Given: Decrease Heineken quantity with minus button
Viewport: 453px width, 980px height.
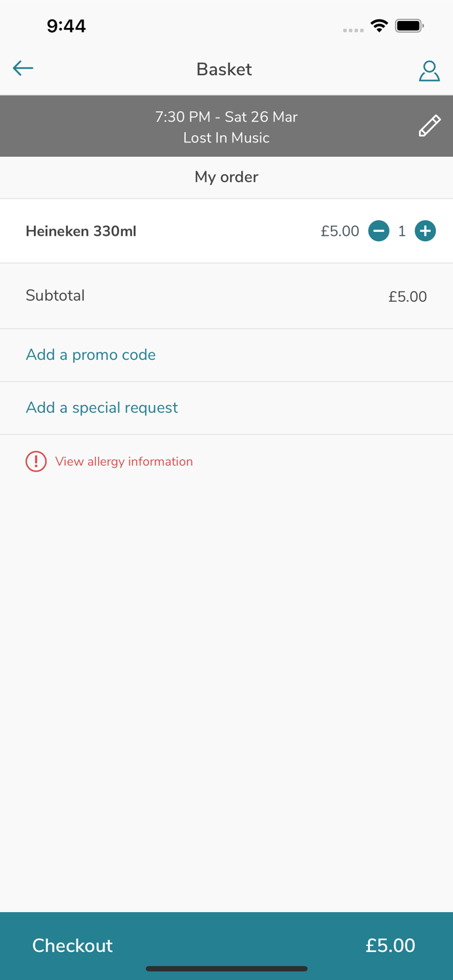Looking at the screenshot, I should tap(378, 231).
